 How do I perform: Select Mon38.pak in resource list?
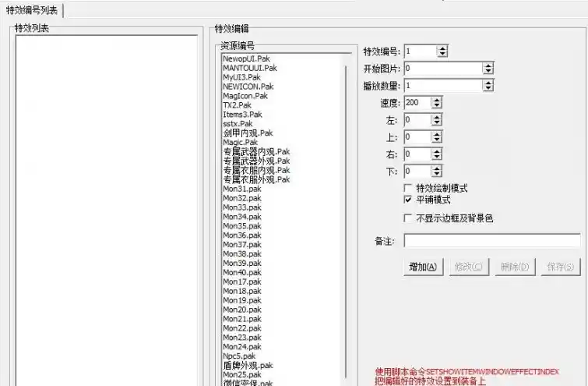pyautogui.click(x=242, y=254)
